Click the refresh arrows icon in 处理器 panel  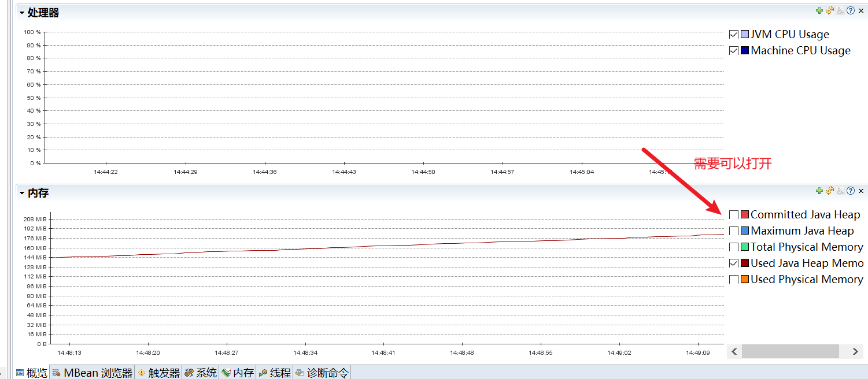pyautogui.click(x=829, y=10)
